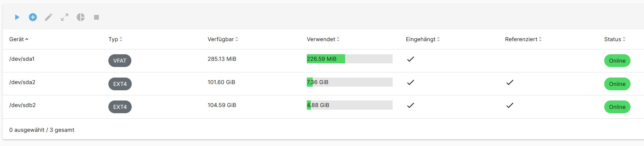Click the pie chart quota icon
The height and width of the screenshot is (146, 644).
(81, 17)
